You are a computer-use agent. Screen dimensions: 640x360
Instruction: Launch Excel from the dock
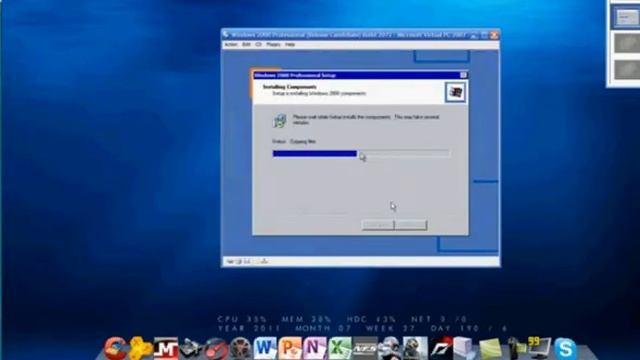pyautogui.click(x=340, y=348)
